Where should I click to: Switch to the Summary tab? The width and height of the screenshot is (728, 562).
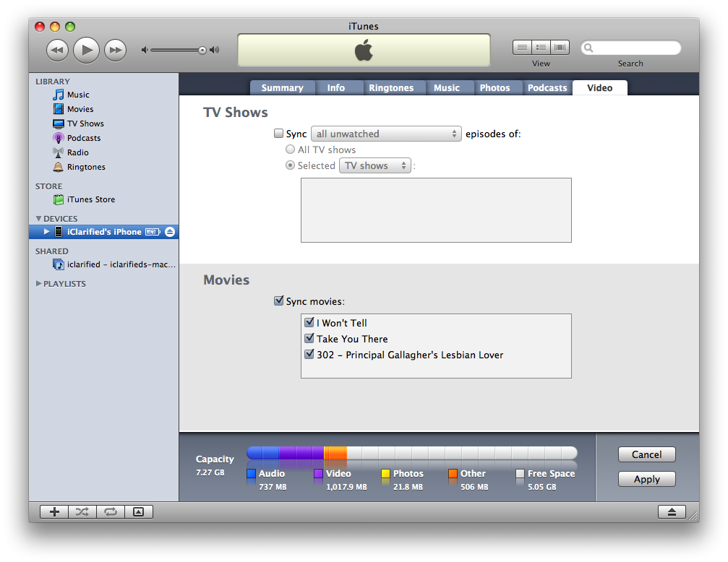point(282,88)
